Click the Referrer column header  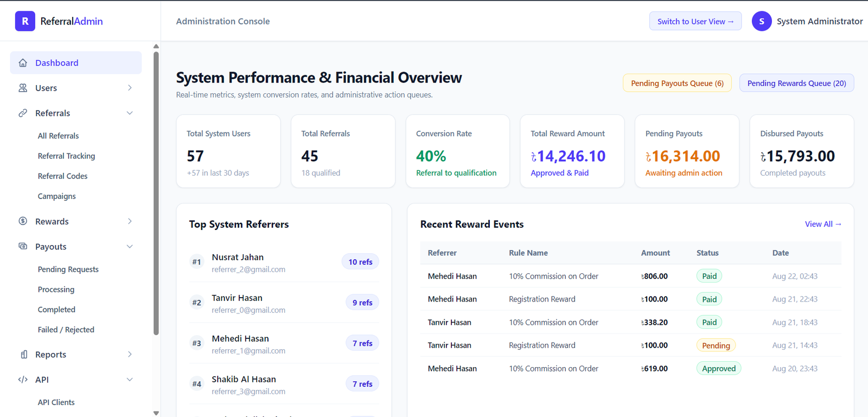coord(442,253)
